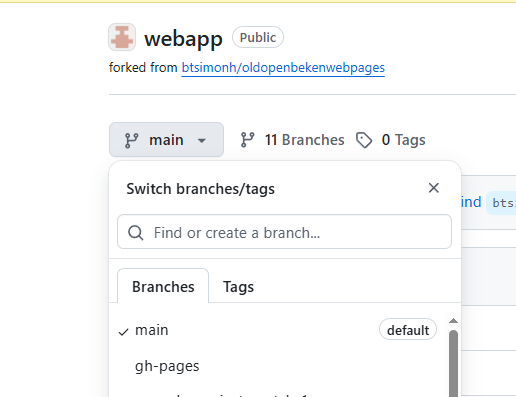This screenshot has width=516, height=397.
Task: Click the tag icon beside 0 Tags
Action: [x=364, y=140]
